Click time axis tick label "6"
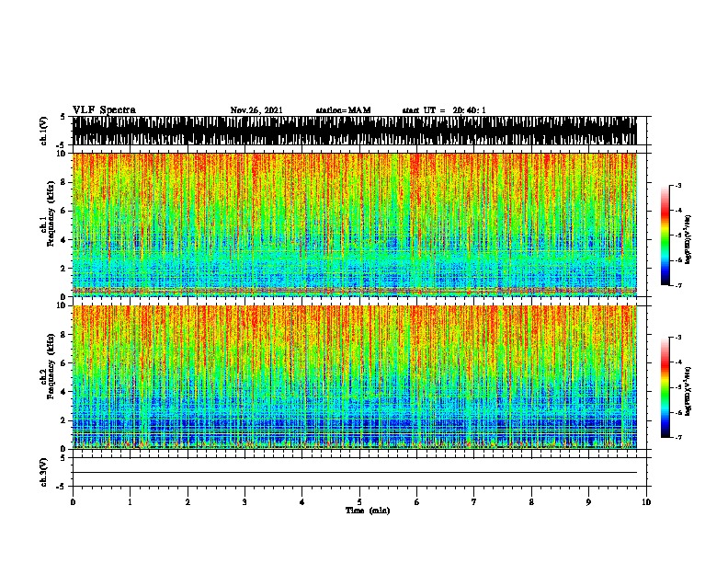The image size is (728, 563). [x=417, y=502]
